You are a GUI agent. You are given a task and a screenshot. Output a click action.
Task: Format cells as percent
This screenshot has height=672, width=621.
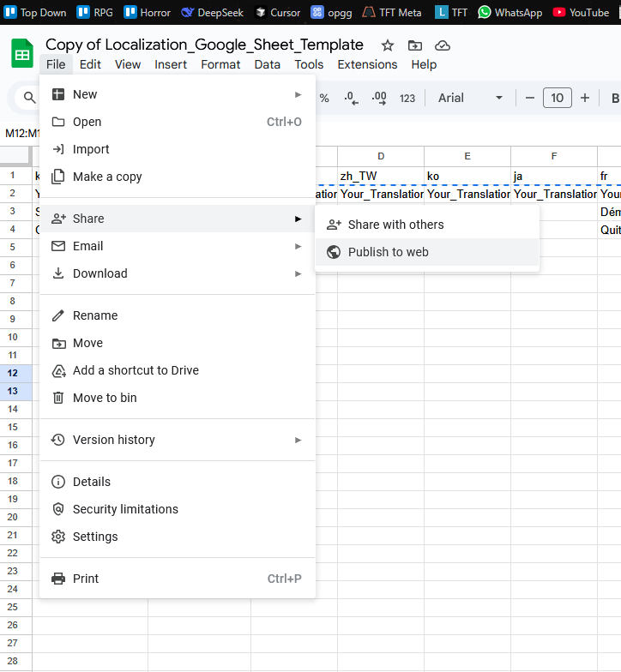(324, 98)
